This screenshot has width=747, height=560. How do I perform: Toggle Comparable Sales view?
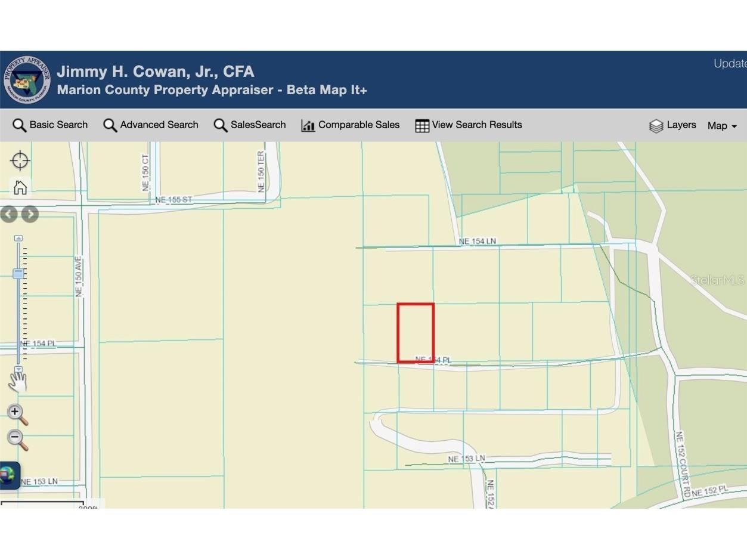click(x=351, y=125)
